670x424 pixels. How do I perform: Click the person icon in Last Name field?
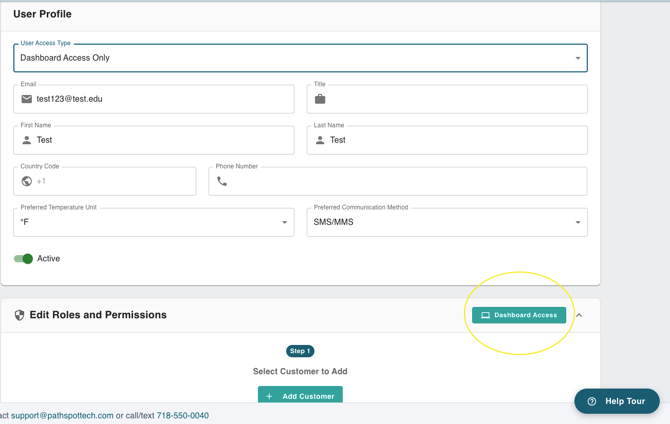[x=320, y=140]
